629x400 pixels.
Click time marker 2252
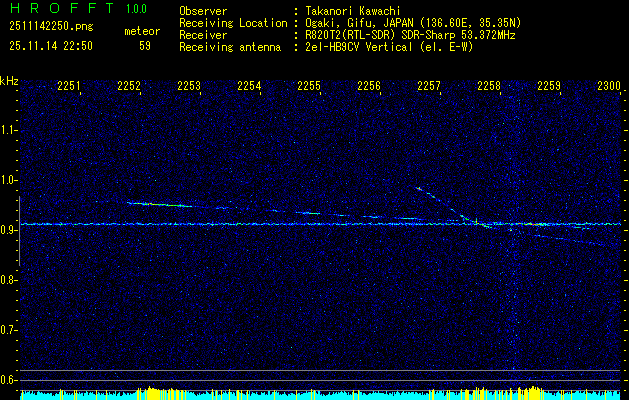(129, 85)
